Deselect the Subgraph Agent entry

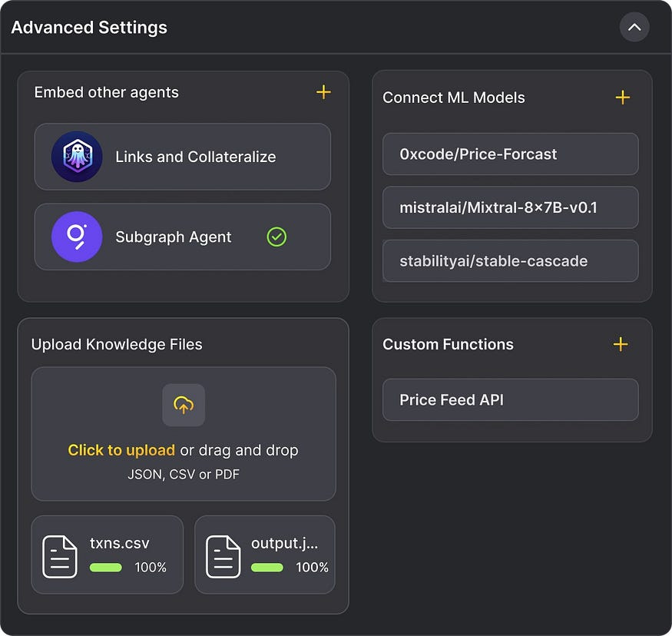(182, 237)
